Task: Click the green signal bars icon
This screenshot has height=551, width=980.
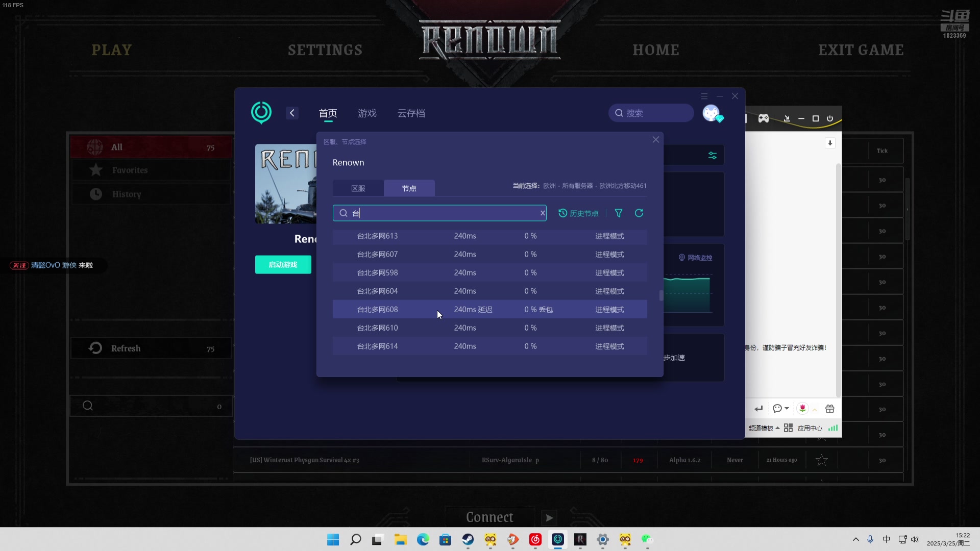Action: click(833, 428)
